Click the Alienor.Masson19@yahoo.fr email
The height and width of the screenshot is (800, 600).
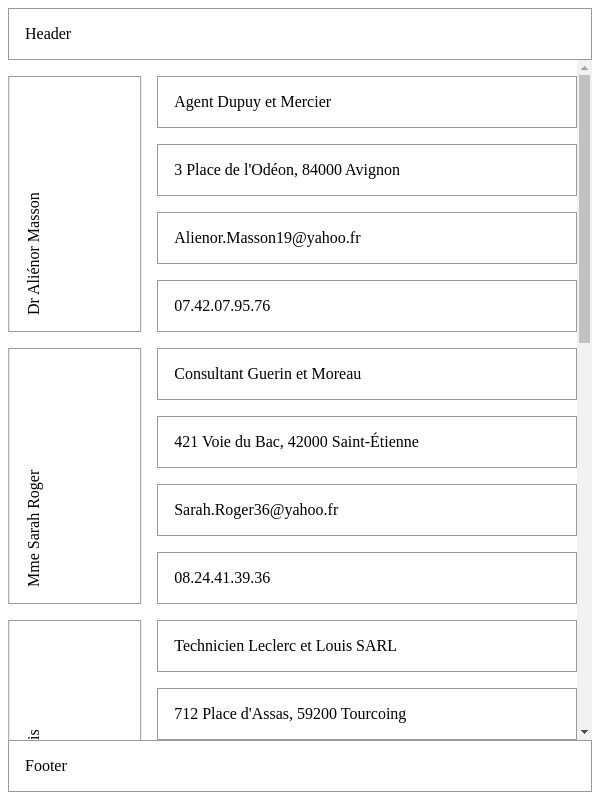tap(366, 238)
